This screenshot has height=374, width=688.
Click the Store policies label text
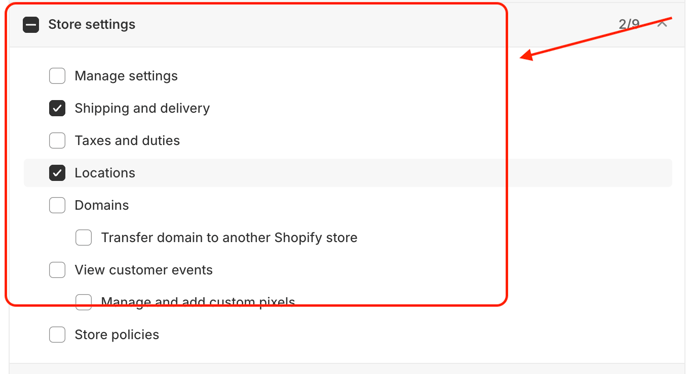pyautogui.click(x=117, y=335)
